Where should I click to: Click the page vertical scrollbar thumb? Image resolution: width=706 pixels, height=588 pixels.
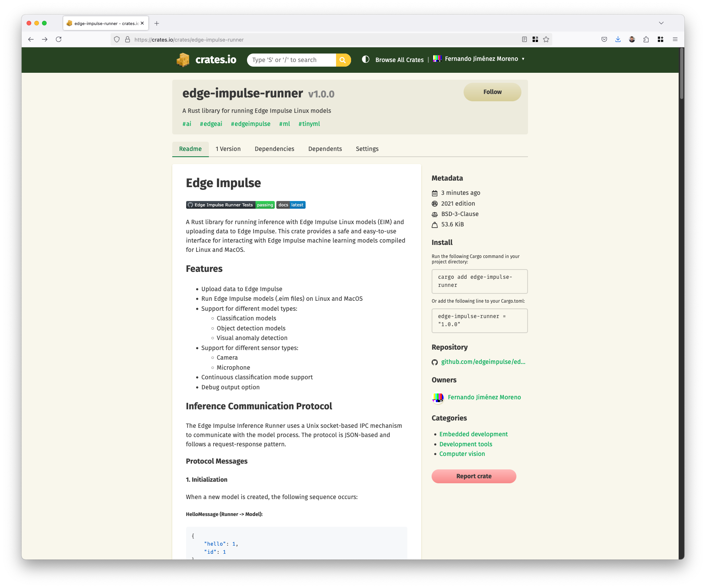tap(681, 73)
